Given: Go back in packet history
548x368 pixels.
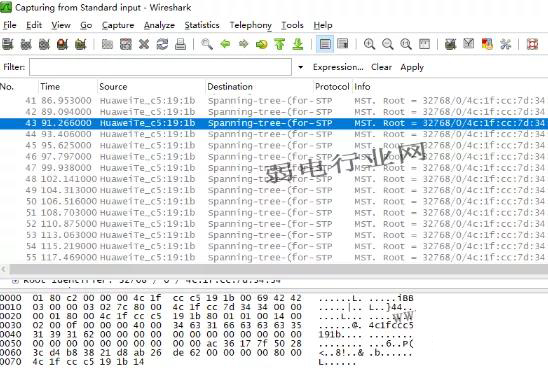Looking at the screenshot, I should [x=225, y=44].
